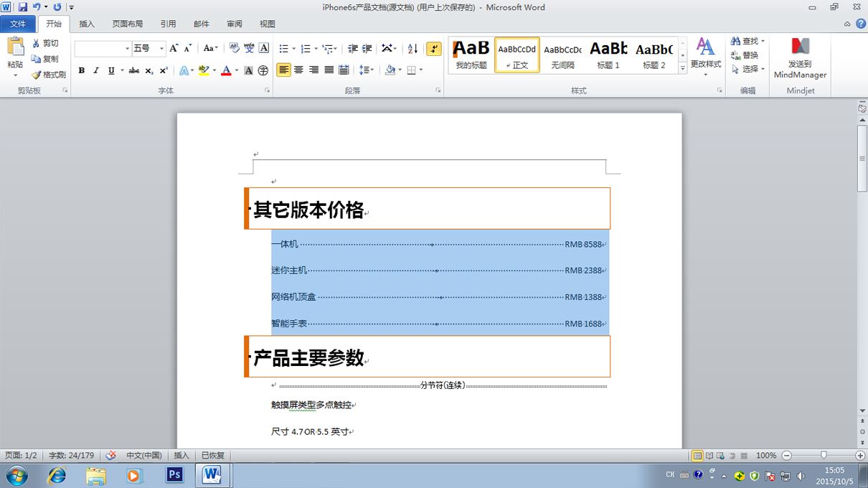Switch to the 插入 tab
Image resolution: width=868 pixels, height=488 pixels.
coord(87,24)
